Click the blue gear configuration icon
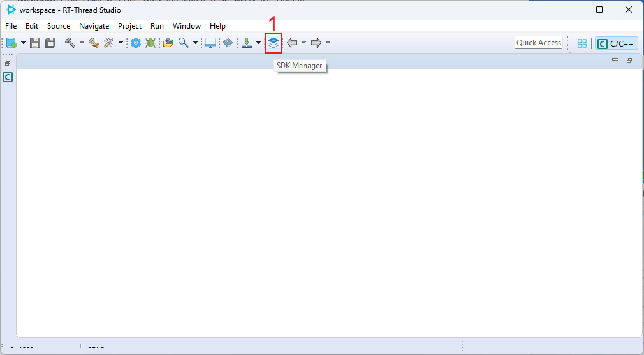The width and height of the screenshot is (644, 355). [x=135, y=43]
